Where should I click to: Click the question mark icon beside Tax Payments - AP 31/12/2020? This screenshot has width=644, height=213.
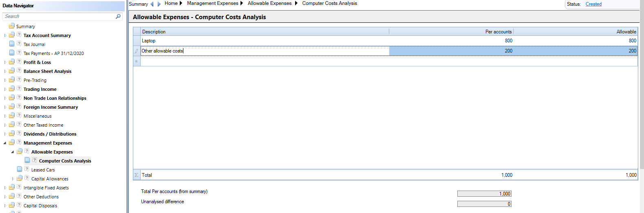(19, 53)
